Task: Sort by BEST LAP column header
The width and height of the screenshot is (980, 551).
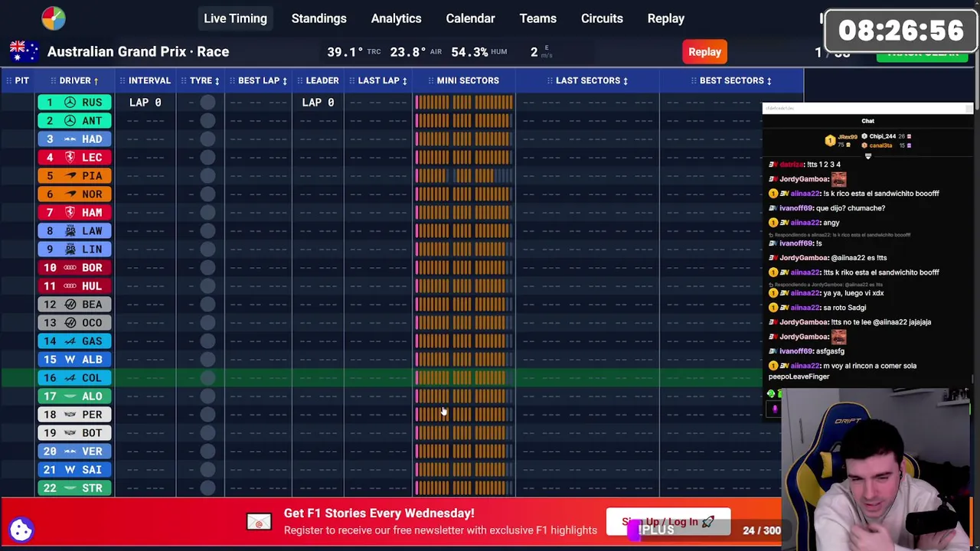Action: pyautogui.click(x=259, y=80)
